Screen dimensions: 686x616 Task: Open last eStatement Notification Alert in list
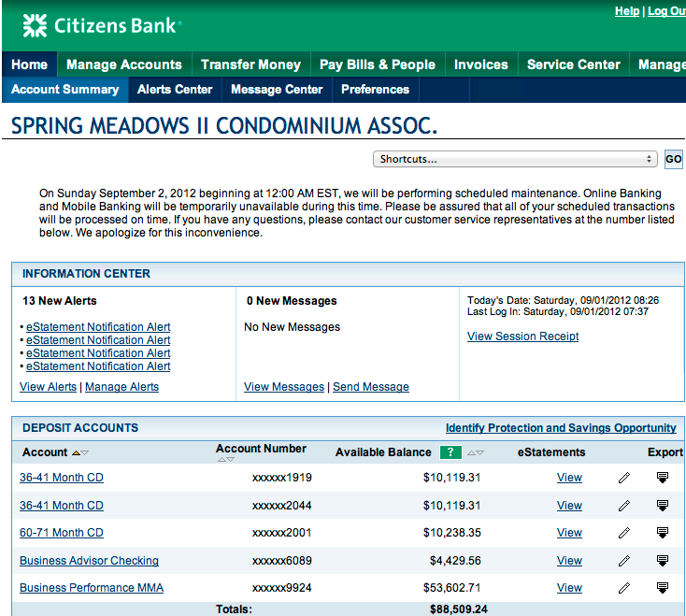point(98,366)
